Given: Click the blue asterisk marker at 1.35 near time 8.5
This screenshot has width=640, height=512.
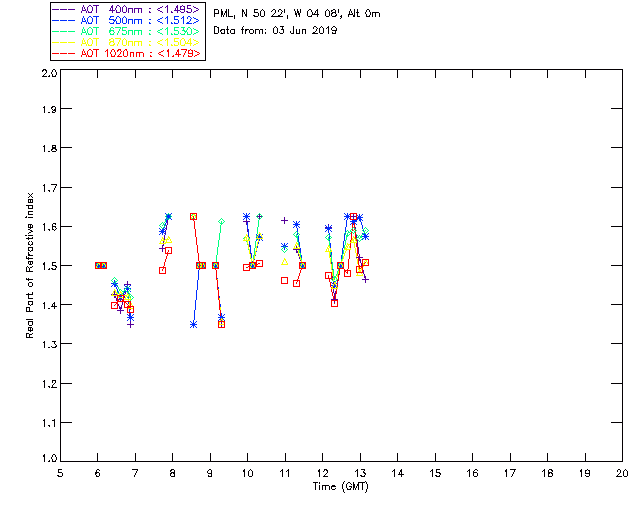Looking at the screenshot, I should pos(193,324).
